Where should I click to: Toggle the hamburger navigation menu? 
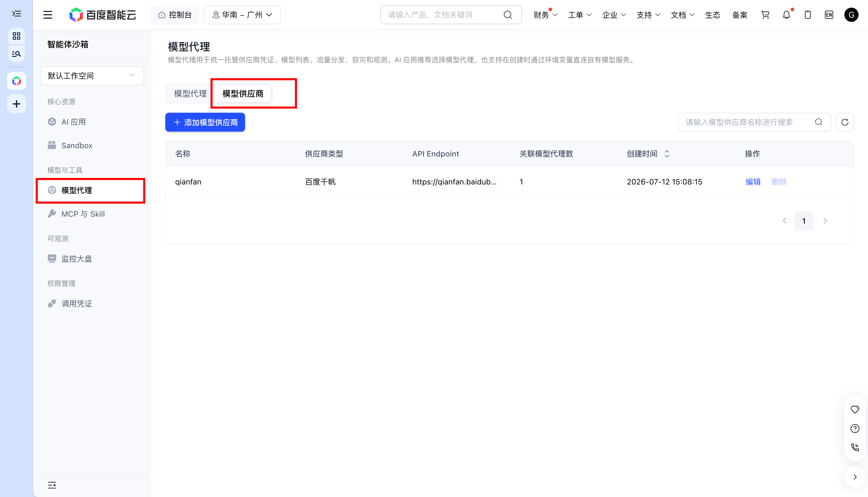tap(48, 15)
